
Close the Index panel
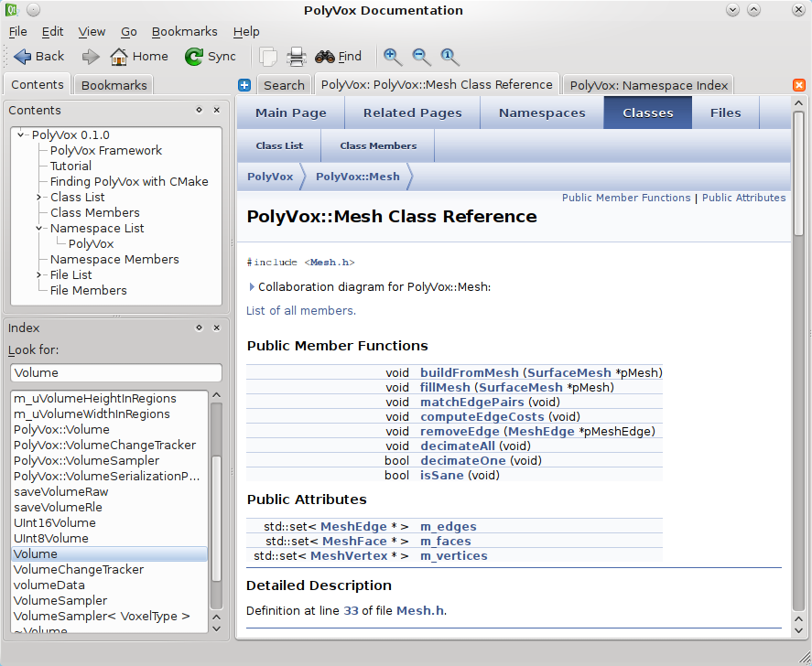click(x=217, y=328)
